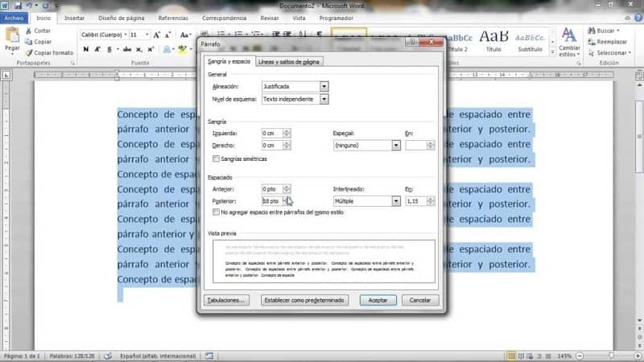Click the Aceptar button

[378, 300]
